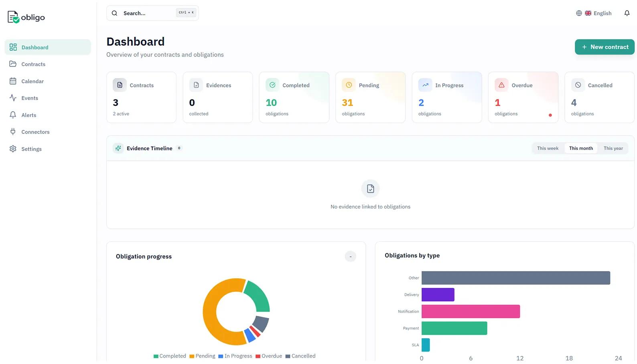Open Connectors from the sidebar

point(35,132)
